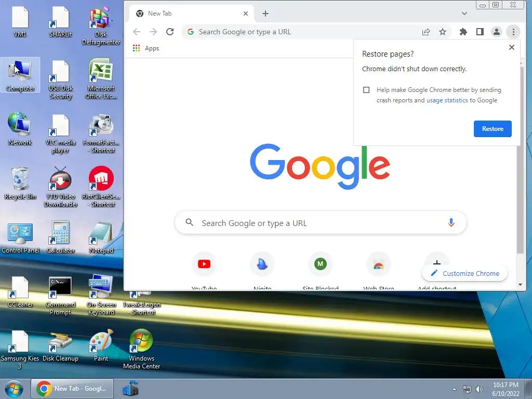Click the scrollbar down arrow in Chrome
Screen dimensions: 532x399
coord(520,285)
